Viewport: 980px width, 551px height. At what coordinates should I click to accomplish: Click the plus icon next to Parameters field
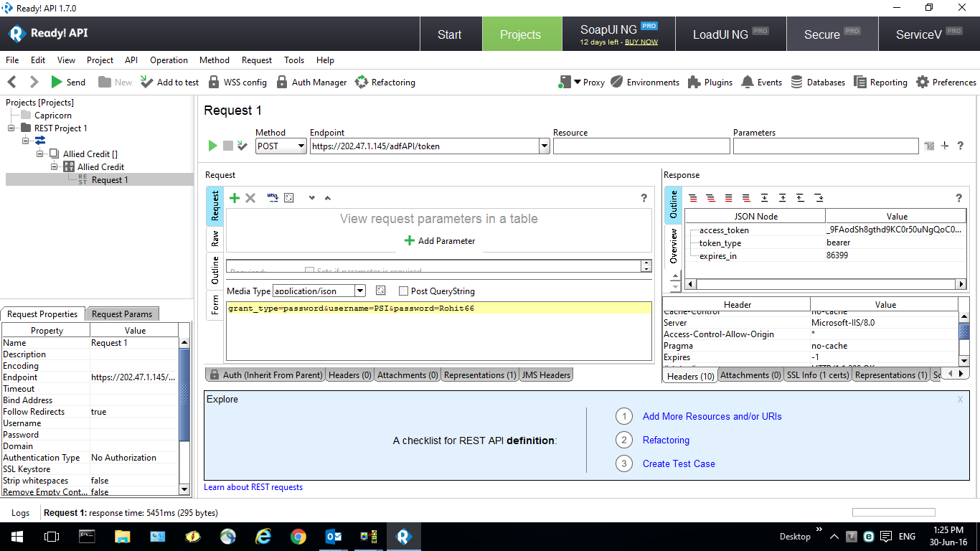(x=945, y=146)
